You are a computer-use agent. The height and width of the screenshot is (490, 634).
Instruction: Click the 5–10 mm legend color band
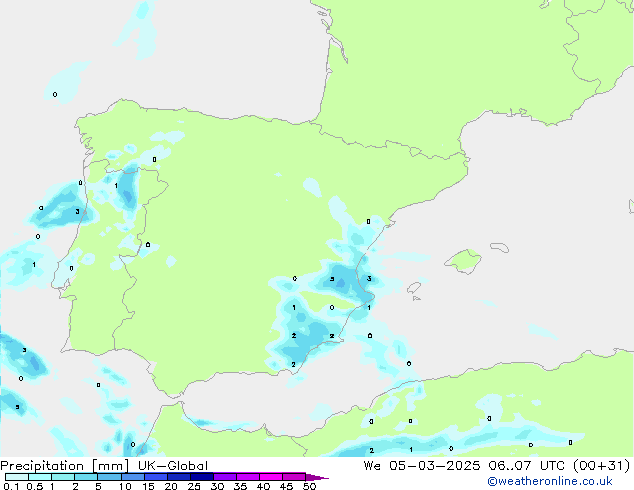(x=109, y=477)
